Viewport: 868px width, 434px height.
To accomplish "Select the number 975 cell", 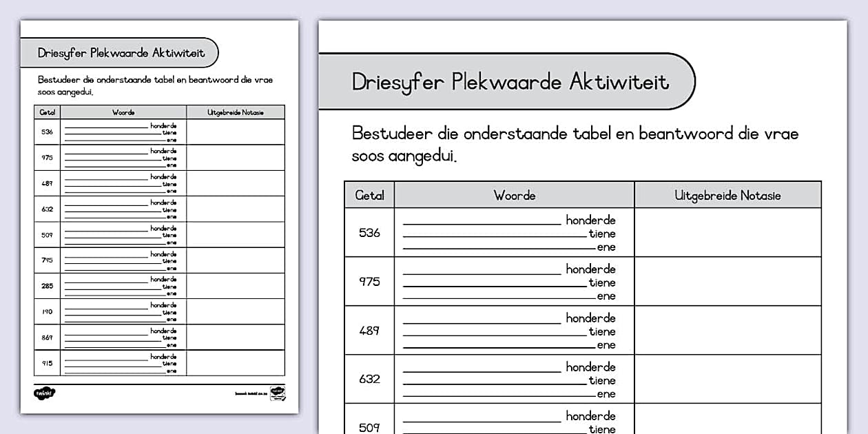I will point(370,282).
